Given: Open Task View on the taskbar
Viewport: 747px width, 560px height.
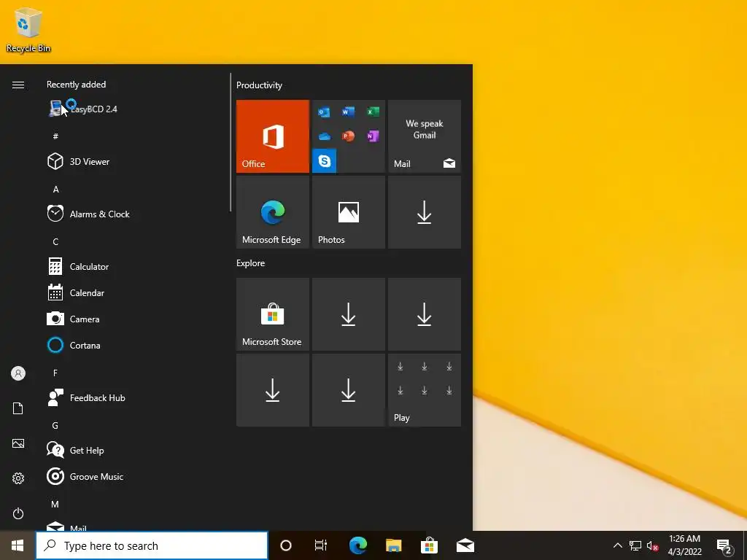Looking at the screenshot, I should pyautogui.click(x=321, y=545).
